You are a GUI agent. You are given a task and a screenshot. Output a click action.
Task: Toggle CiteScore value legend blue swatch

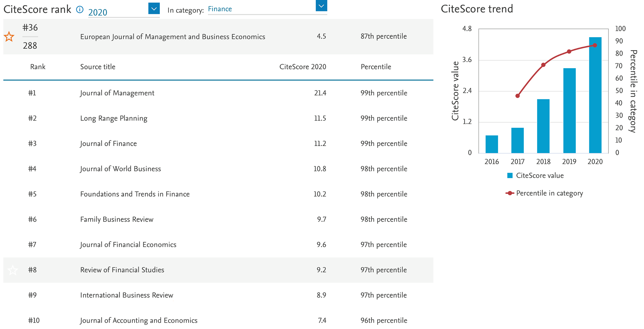[x=510, y=176]
